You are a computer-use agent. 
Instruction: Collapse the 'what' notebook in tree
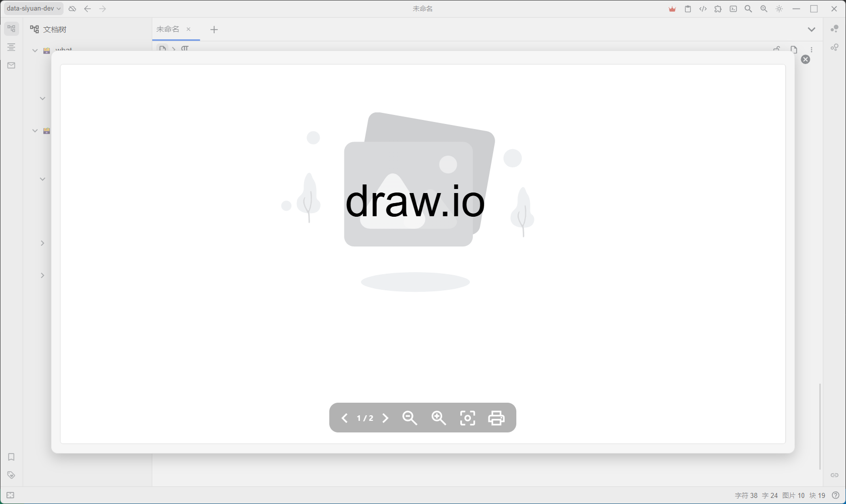pyautogui.click(x=35, y=50)
